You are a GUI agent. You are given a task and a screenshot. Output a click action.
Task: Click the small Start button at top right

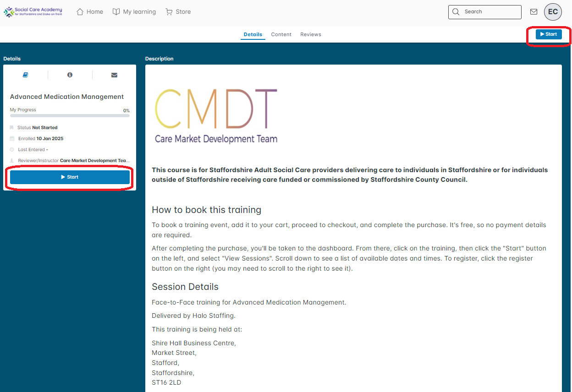click(549, 34)
